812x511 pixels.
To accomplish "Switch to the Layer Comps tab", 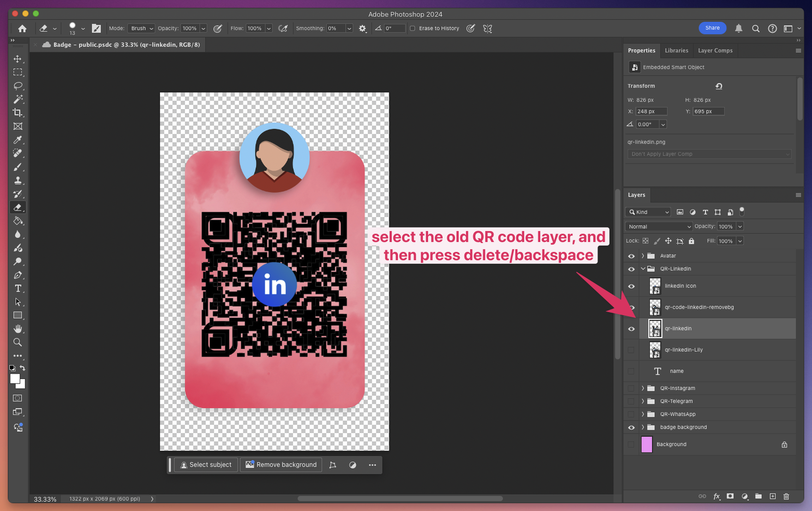I will click(715, 51).
